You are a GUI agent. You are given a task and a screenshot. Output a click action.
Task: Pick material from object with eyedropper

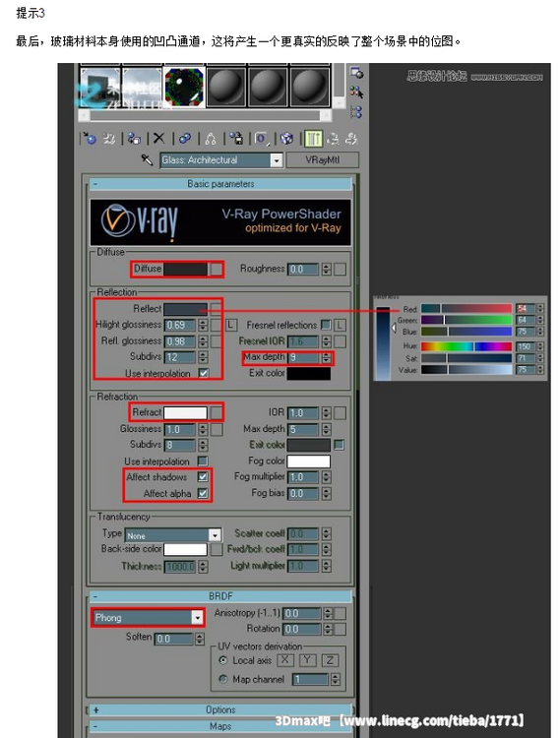tap(147, 160)
